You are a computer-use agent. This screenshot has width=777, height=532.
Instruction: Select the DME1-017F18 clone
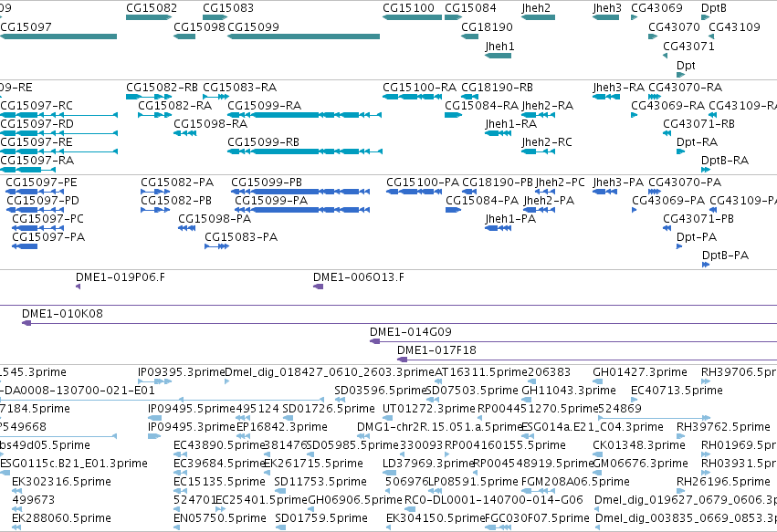click(587, 360)
